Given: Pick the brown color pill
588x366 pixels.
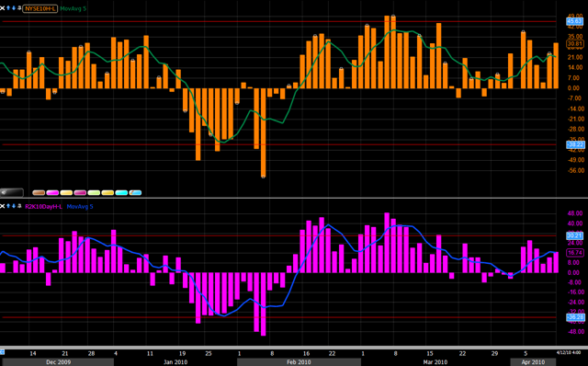Looking at the screenshot, I should point(39,193).
